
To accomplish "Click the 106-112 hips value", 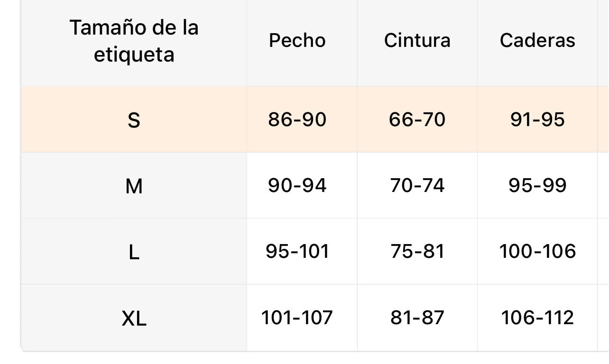I will pyautogui.click(x=537, y=318).
